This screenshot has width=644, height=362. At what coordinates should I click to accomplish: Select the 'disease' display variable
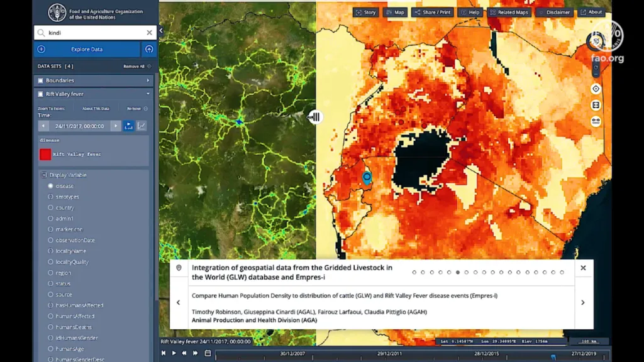(50, 186)
